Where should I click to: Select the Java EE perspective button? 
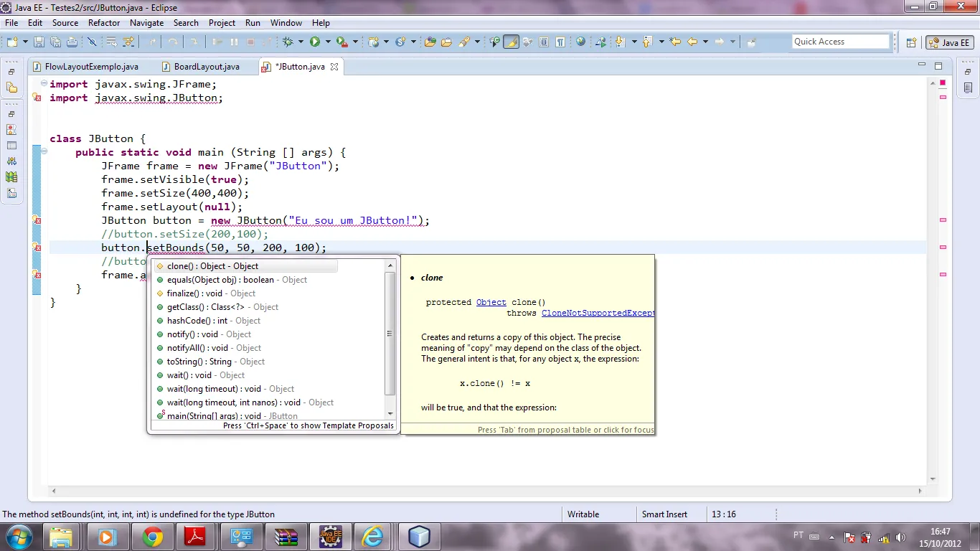(x=949, y=42)
